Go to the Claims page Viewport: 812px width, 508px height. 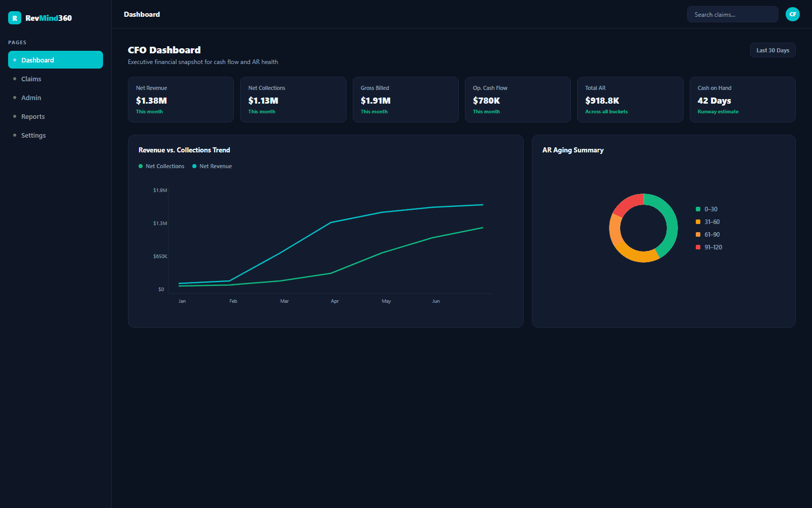(x=55, y=79)
